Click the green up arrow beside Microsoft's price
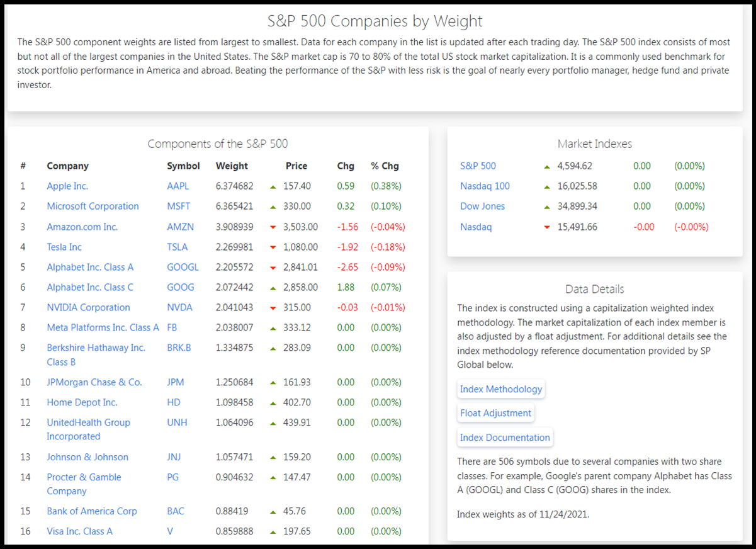The image size is (756, 549). (273, 207)
